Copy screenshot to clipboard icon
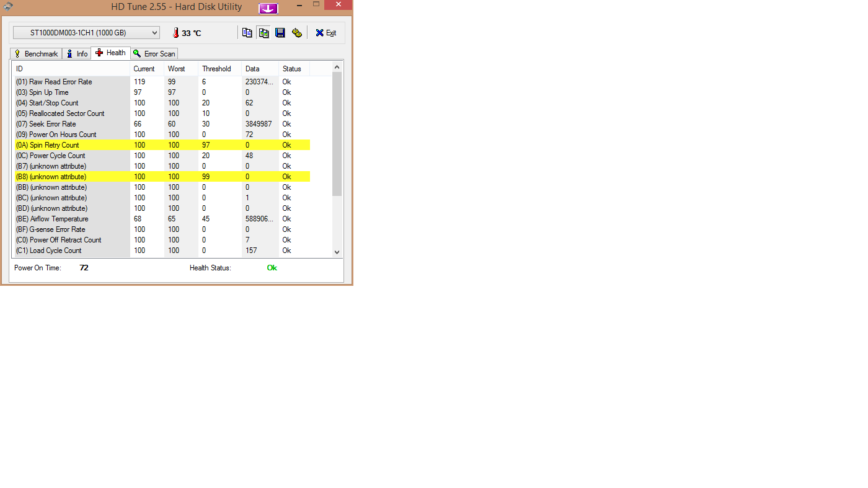868x488 pixels. tap(263, 33)
